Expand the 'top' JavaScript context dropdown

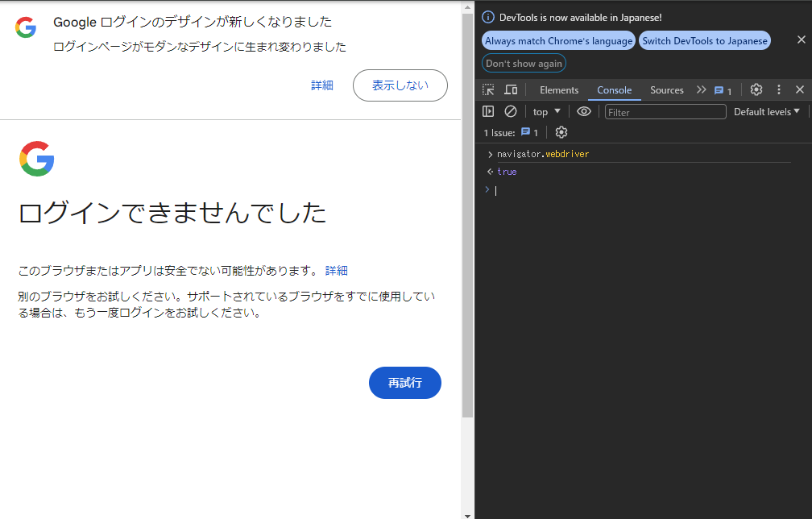546,112
